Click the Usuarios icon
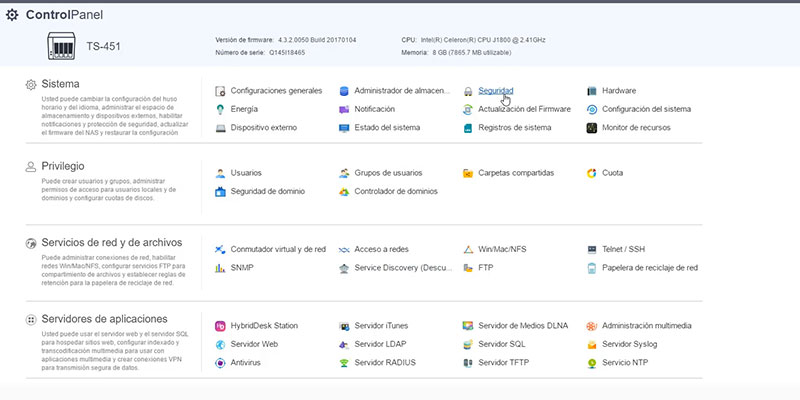 point(220,173)
